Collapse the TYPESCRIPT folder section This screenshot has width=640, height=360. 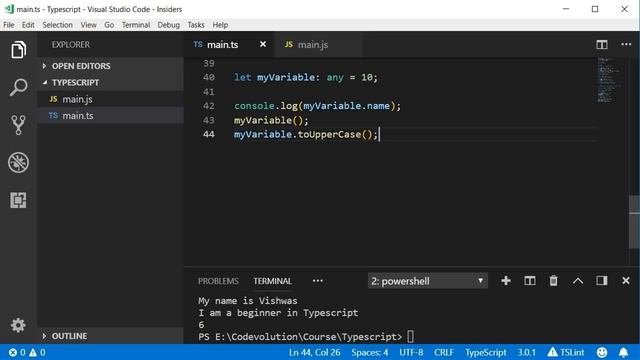click(111, 82)
